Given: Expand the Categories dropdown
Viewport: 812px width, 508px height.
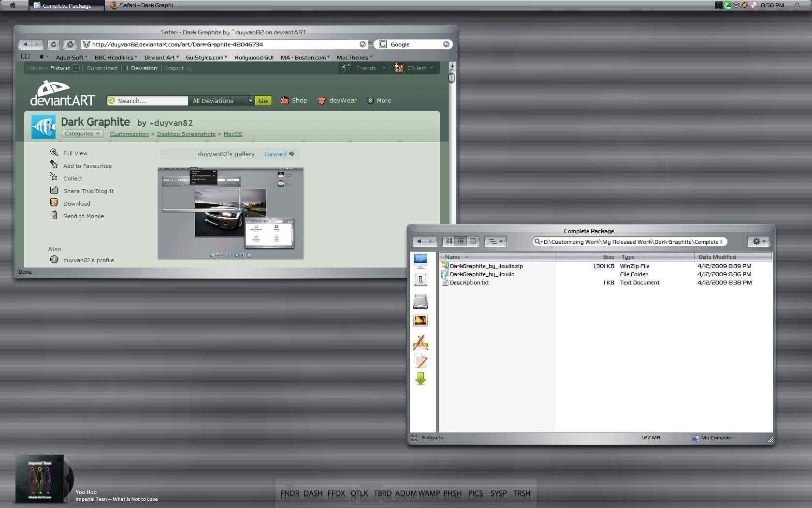Looking at the screenshot, I should tap(82, 134).
